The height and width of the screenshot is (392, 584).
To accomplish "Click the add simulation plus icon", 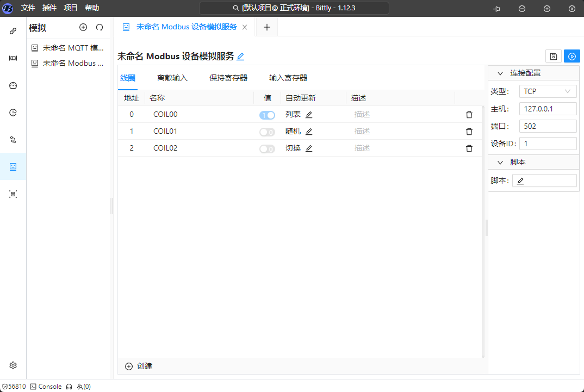I will 83,27.
